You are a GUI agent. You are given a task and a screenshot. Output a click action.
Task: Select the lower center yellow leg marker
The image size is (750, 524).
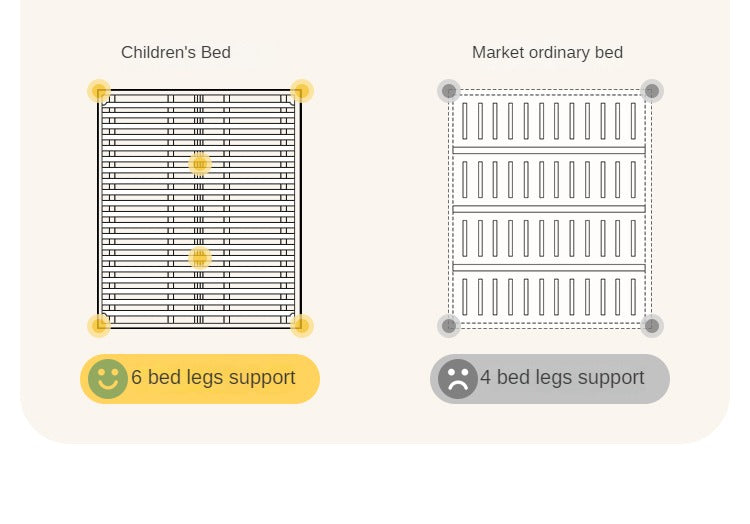pos(200,258)
